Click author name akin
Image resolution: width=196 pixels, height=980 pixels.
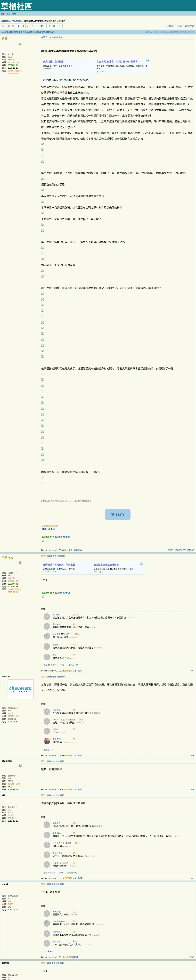tap(4, 795)
